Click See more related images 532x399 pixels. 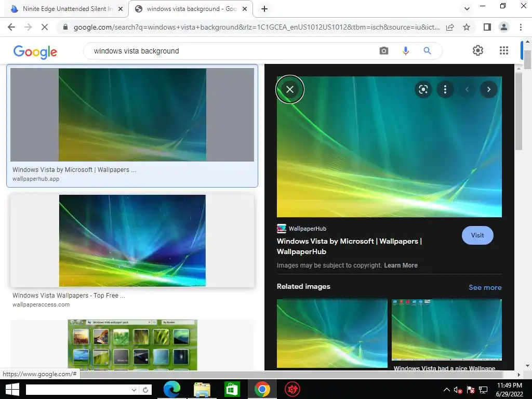[485, 287]
